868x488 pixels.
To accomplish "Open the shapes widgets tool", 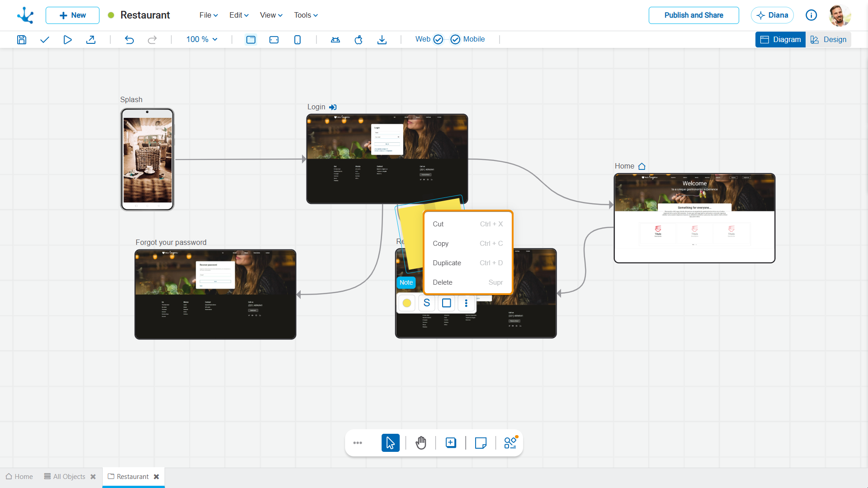I will point(511,442).
